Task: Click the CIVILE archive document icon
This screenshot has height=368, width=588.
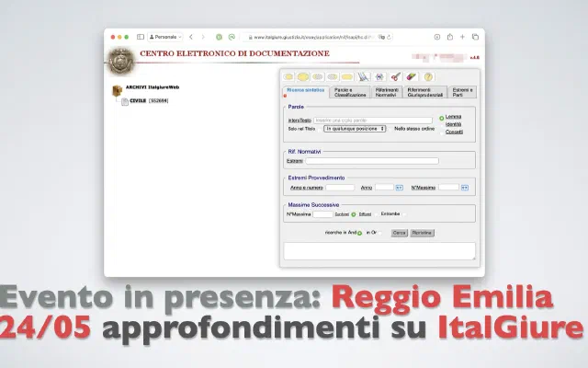Action: point(125,102)
